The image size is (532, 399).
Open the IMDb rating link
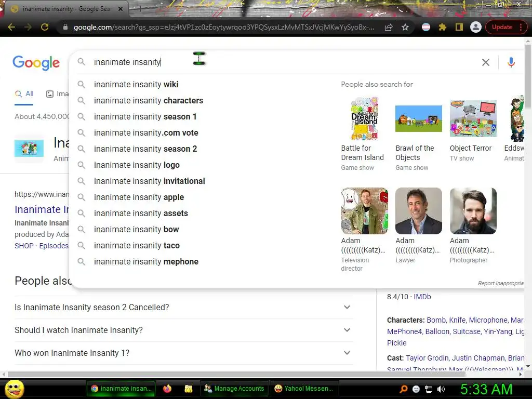[422, 297]
